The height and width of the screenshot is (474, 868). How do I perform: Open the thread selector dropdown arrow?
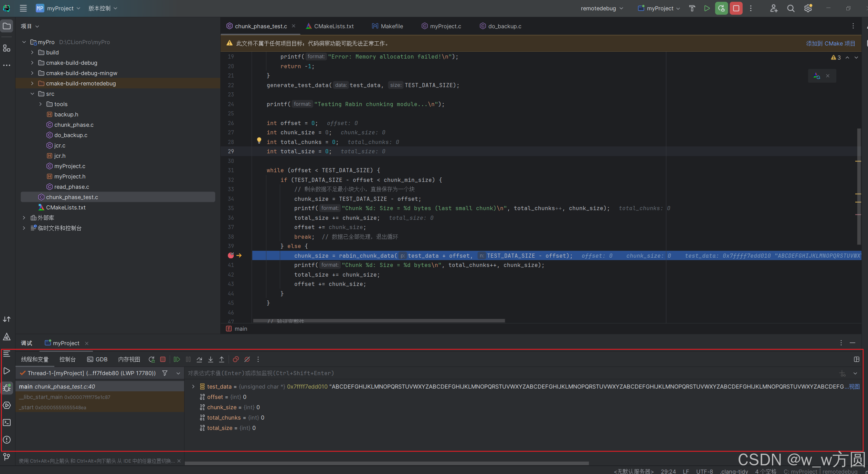pos(178,373)
